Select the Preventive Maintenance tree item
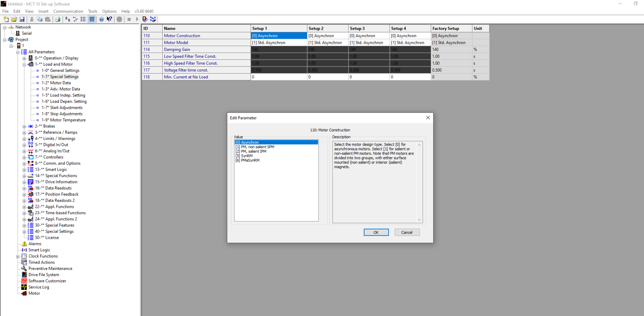 pyautogui.click(x=50, y=269)
